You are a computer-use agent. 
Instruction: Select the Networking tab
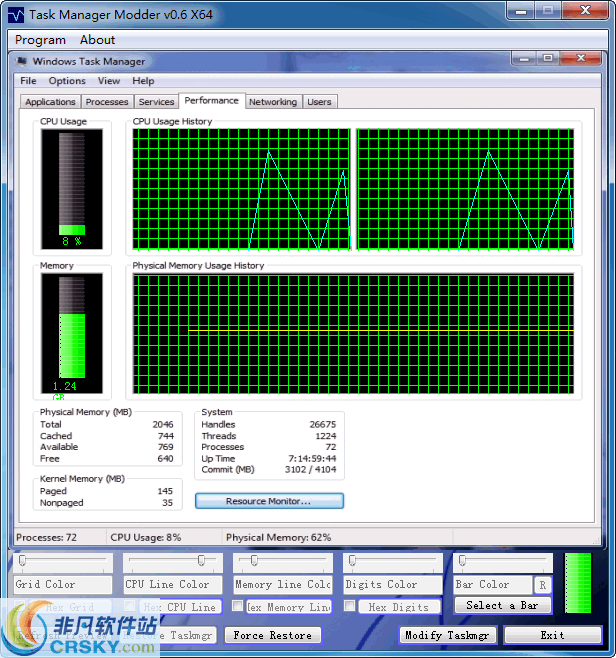(273, 102)
